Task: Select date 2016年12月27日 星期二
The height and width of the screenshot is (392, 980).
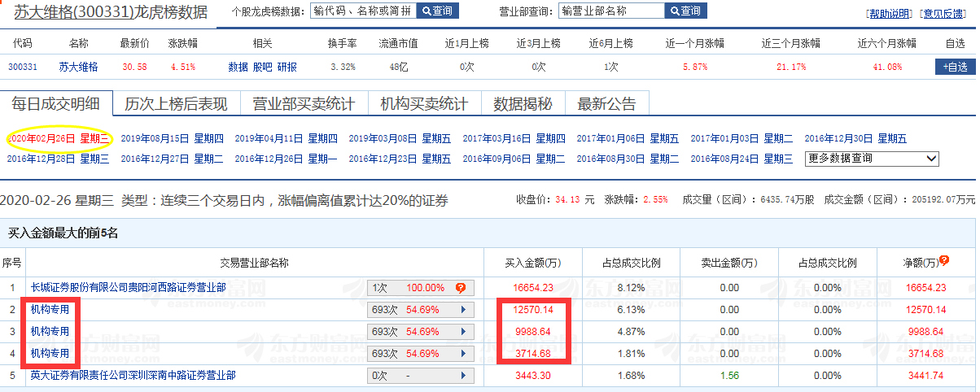Action: tap(172, 159)
